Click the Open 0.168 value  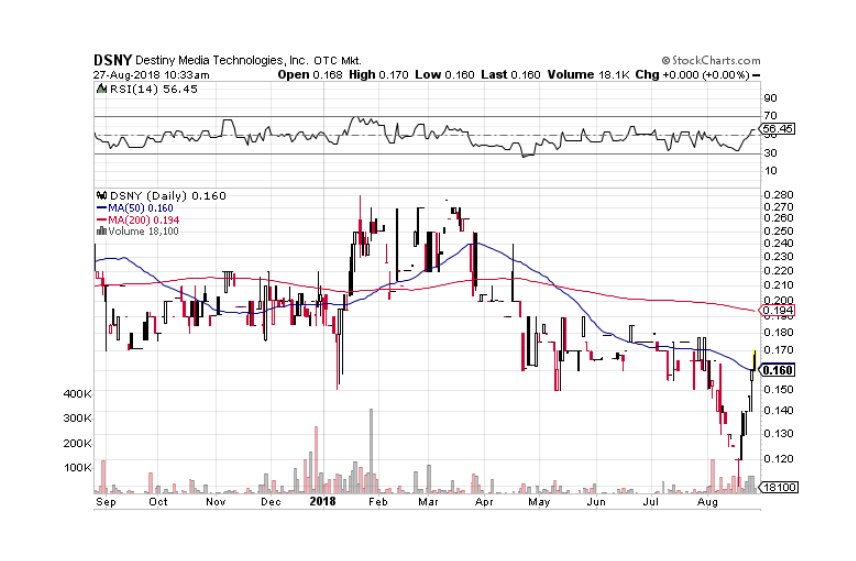click(x=310, y=75)
